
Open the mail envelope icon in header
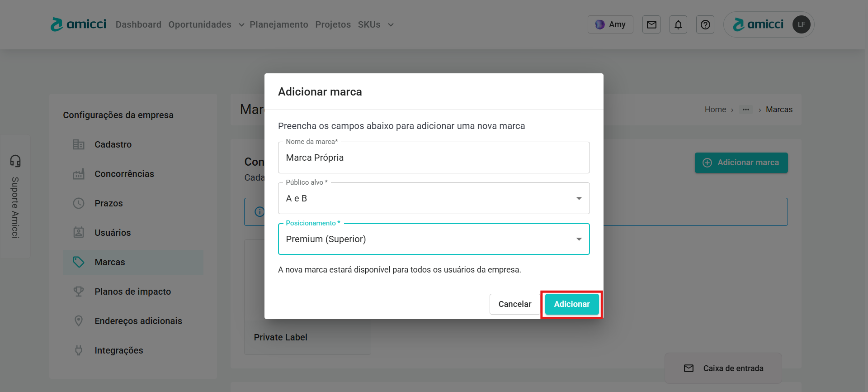point(651,25)
